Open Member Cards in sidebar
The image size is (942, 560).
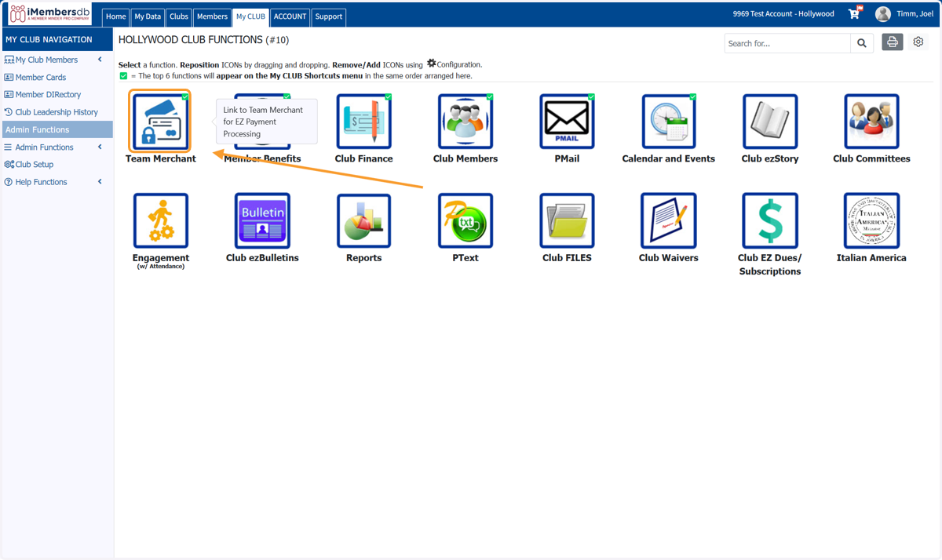(x=41, y=78)
